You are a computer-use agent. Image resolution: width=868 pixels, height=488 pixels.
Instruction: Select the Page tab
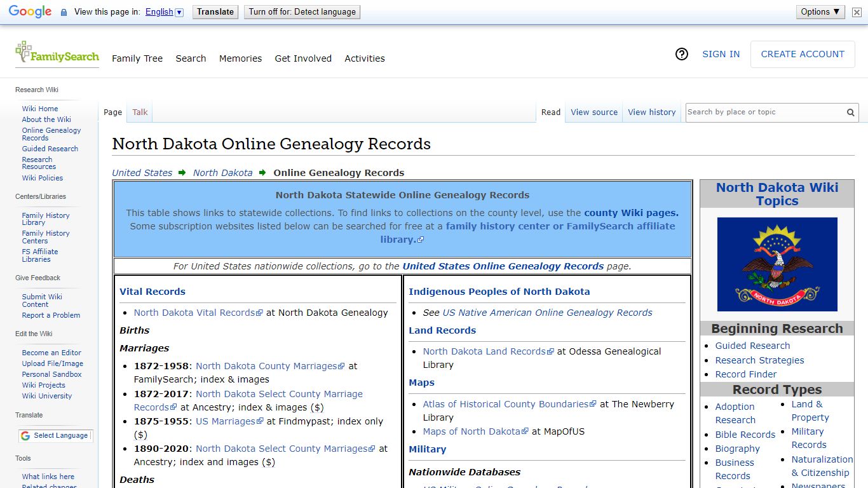point(112,112)
